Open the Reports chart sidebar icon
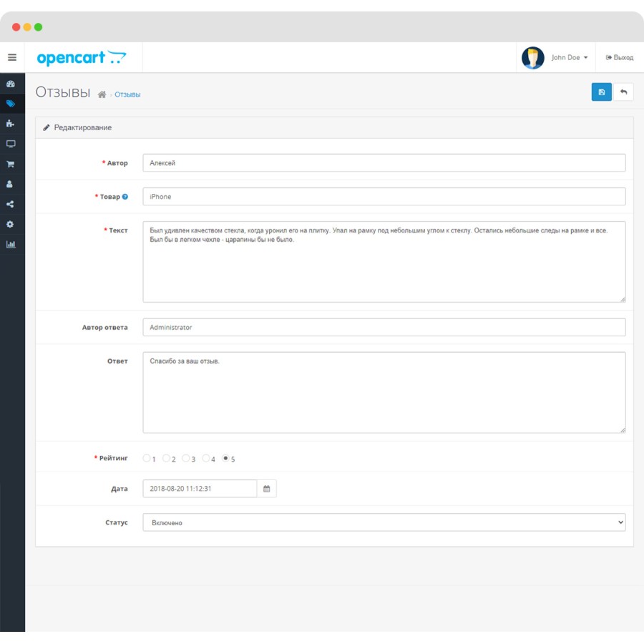The height and width of the screenshot is (644, 644). [x=11, y=245]
